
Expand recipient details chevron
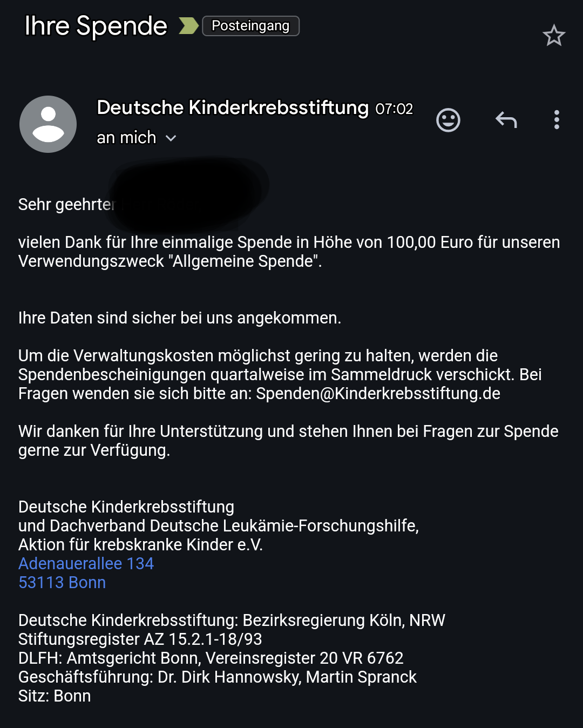(171, 138)
